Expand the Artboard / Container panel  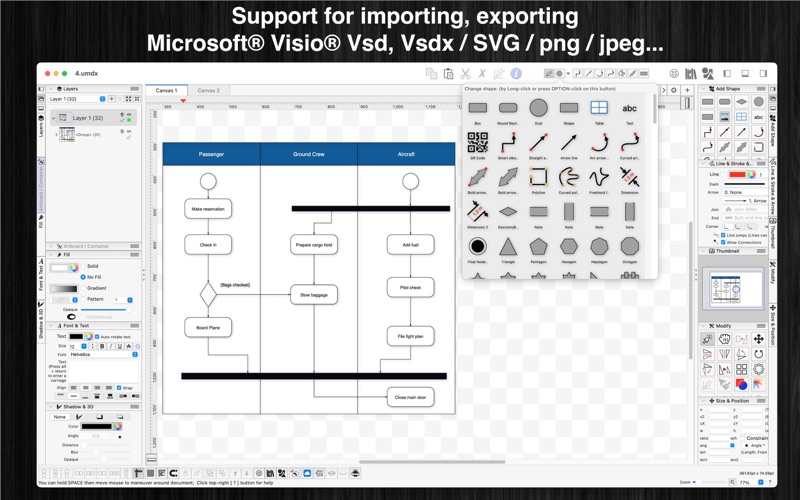(x=51, y=246)
